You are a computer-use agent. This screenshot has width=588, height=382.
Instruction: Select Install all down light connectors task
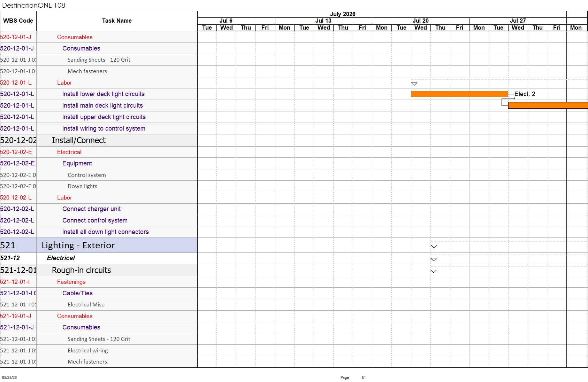pos(99,232)
